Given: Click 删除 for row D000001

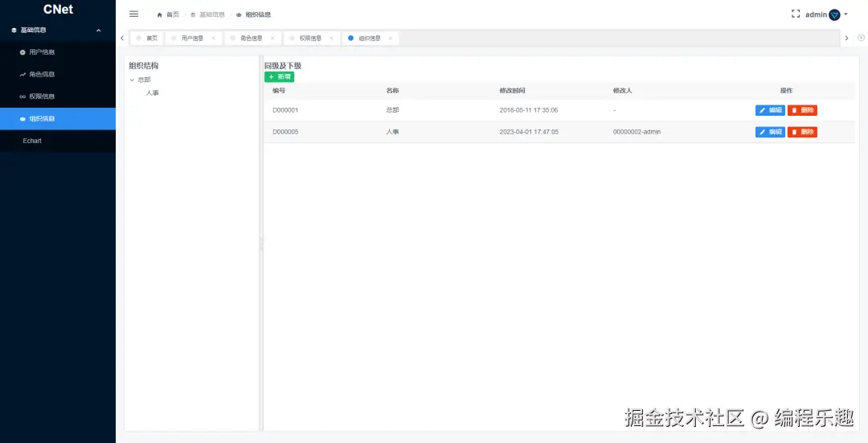Looking at the screenshot, I should pos(802,110).
